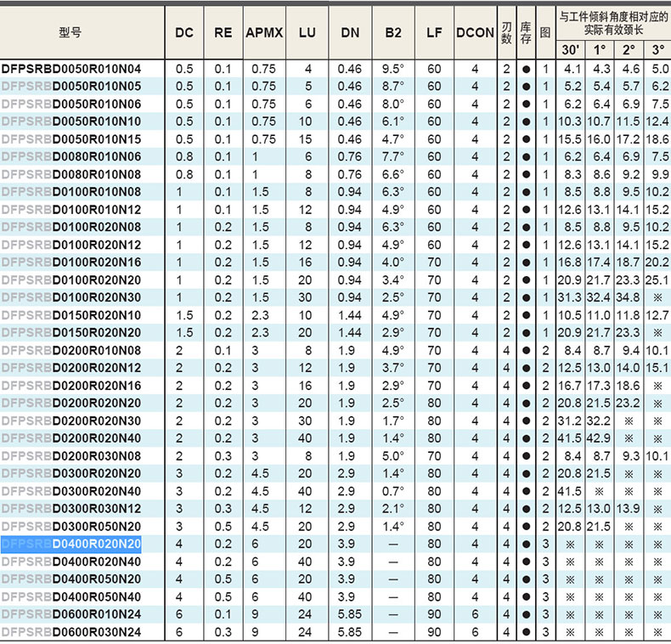Click the stock dot for DFPSRBD0050R010N04
This screenshot has width=671, height=644.
pos(526,68)
